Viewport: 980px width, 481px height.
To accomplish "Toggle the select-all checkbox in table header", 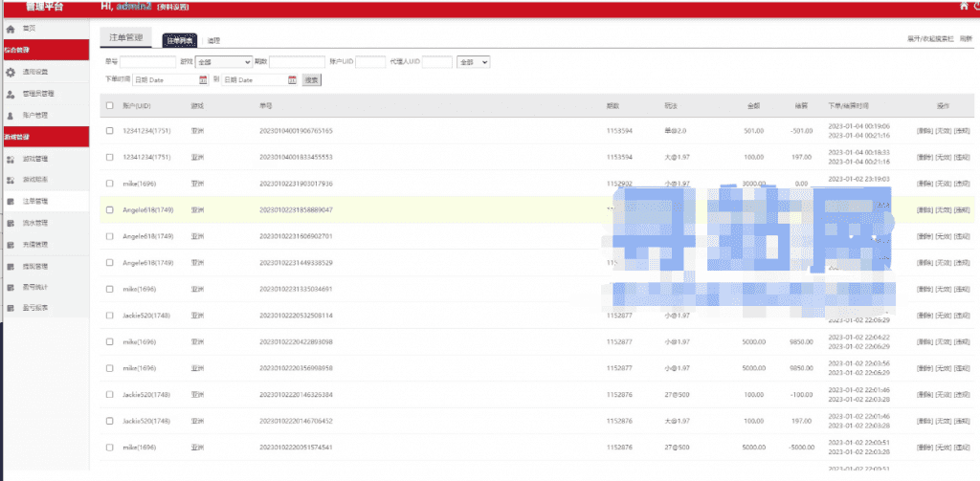I will 110,105.
